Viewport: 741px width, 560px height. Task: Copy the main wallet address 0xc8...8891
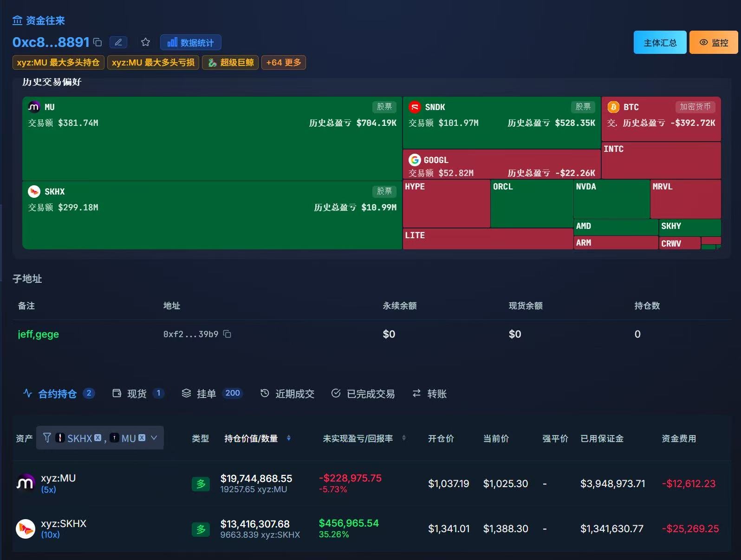coord(97,42)
